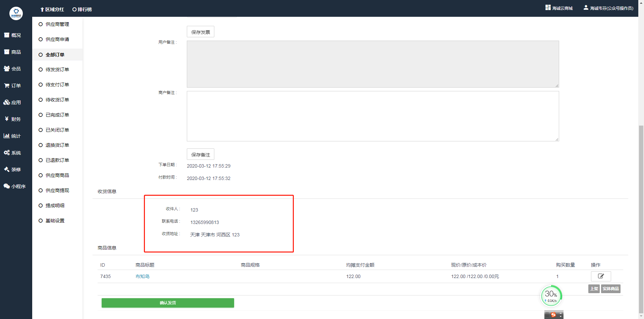Click the 保存备注 button

tap(201, 154)
